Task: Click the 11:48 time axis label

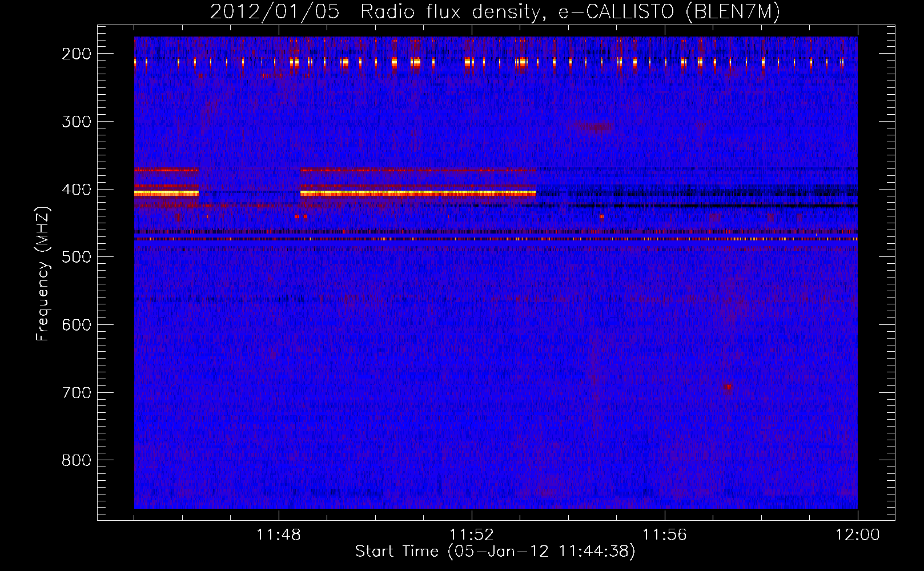Action: click(279, 535)
